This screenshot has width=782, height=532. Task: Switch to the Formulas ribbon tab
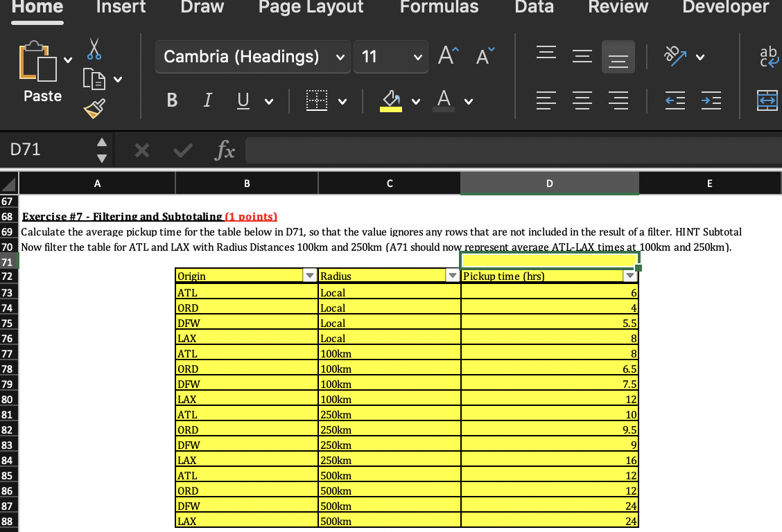(x=439, y=8)
